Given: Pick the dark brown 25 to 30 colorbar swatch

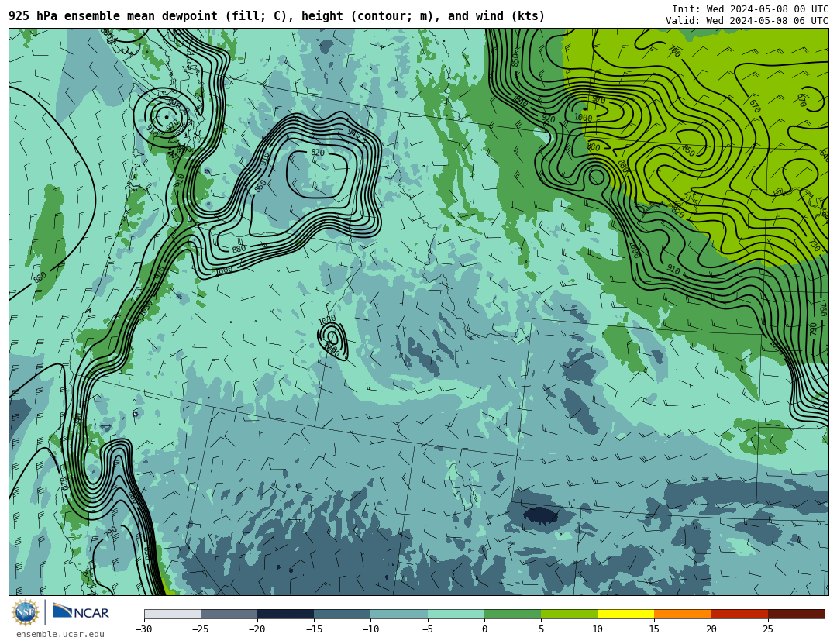Looking at the screenshot, I should click(x=797, y=614).
